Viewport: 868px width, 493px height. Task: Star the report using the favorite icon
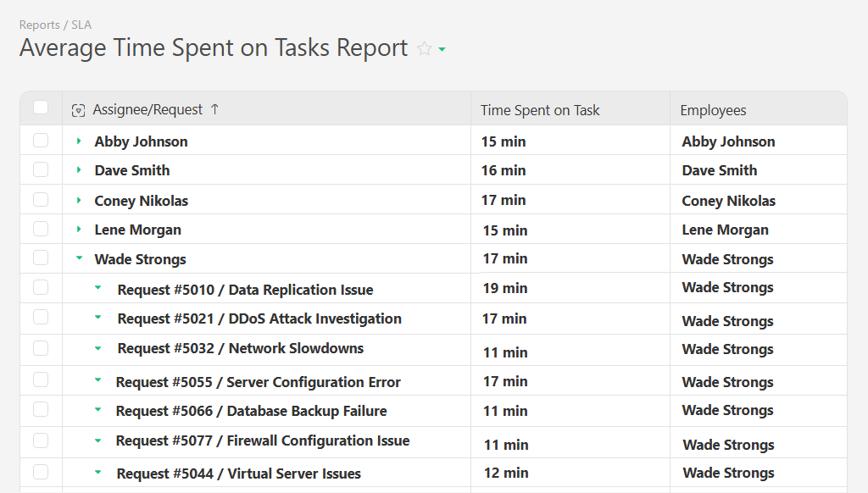coord(426,48)
